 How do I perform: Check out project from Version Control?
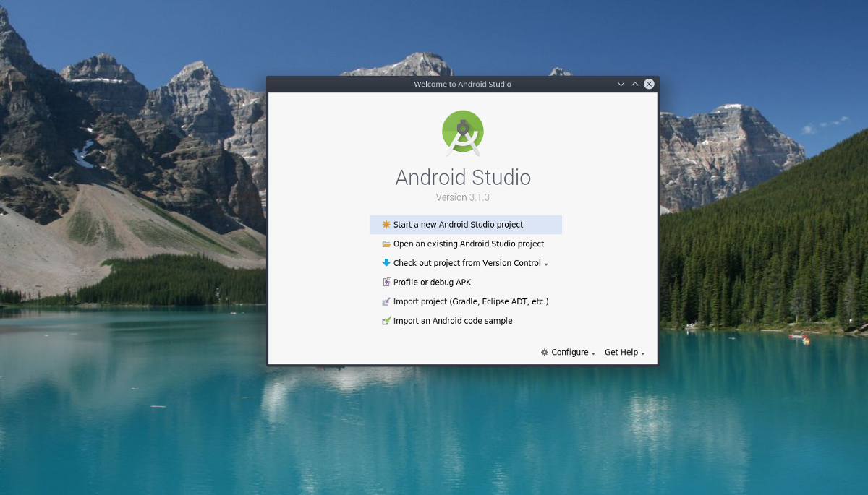coord(466,263)
